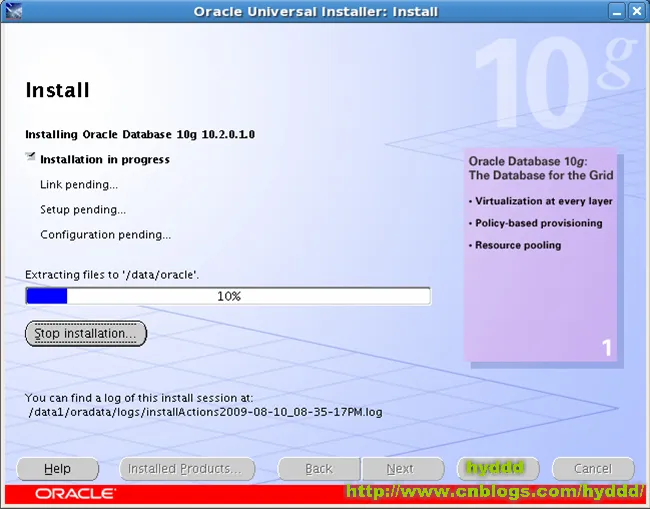Open the Installed Products list
The image size is (650, 509).
point(187,469)
